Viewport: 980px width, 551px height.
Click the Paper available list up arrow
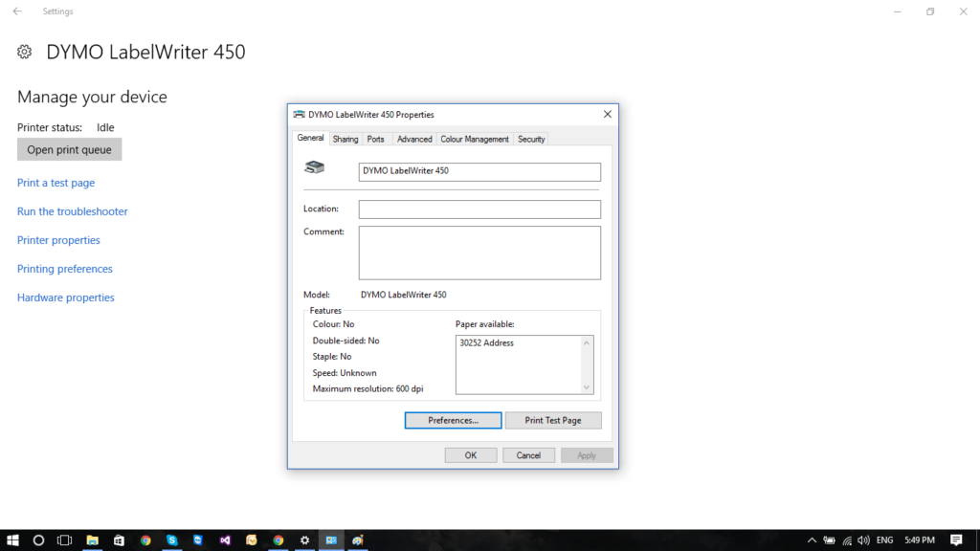pyautogui.click(x=587, y=343)
